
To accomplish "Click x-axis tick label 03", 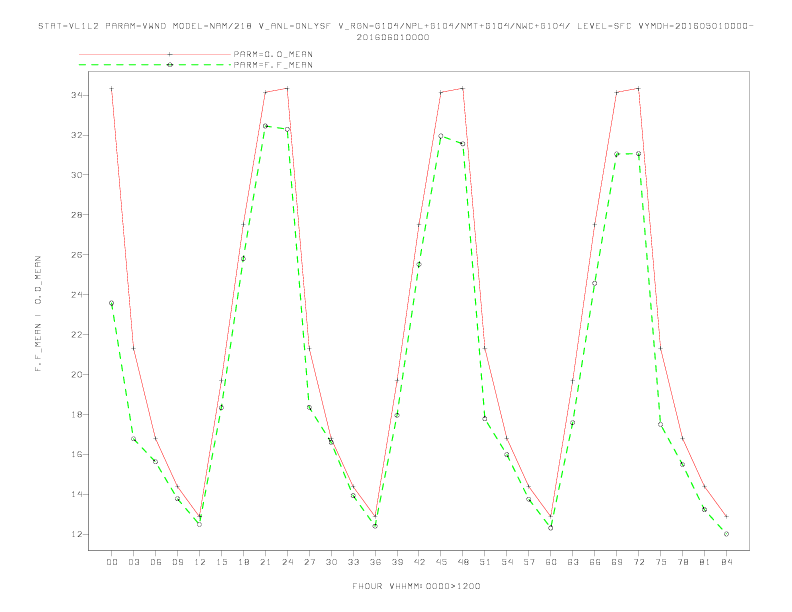I will point(133,562).
